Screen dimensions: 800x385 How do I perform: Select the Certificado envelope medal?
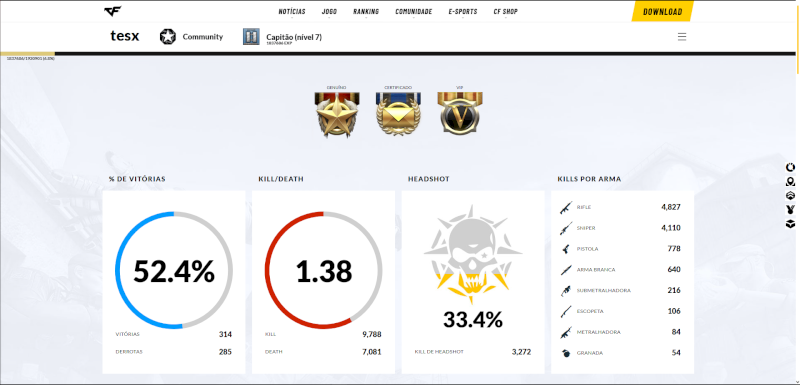click(x=398, y=114)
